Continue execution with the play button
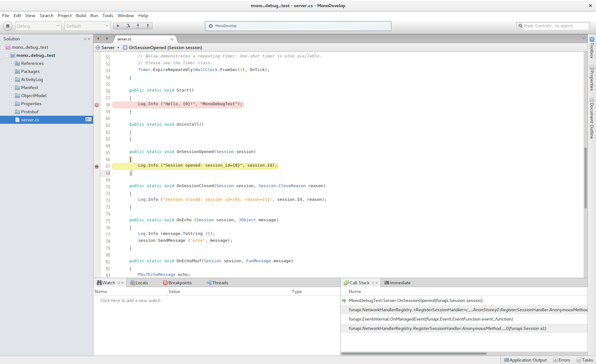Viewport: 596px width, 364px height. 118,26
